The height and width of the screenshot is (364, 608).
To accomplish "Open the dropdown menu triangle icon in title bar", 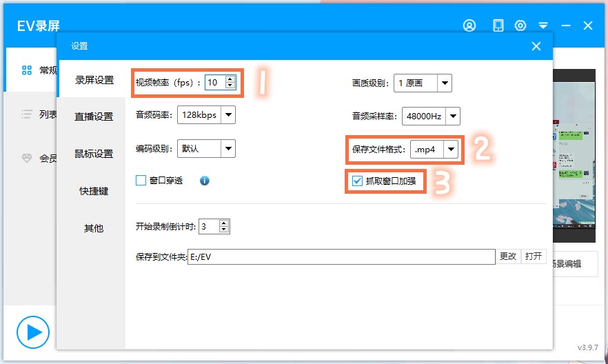I will [543, 26].
